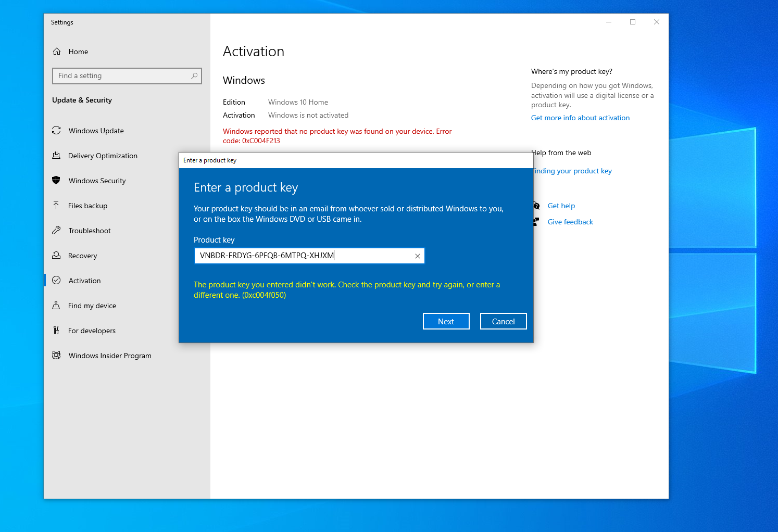
Task: Click the Recovery icon
Action: (x=56, y=256)
